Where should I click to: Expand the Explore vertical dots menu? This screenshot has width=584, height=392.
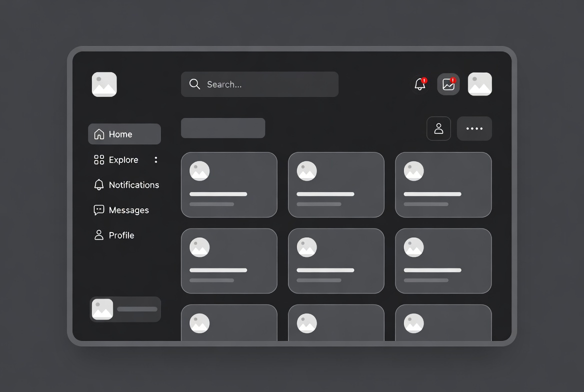pyautogui.click(x=155, y=159)
